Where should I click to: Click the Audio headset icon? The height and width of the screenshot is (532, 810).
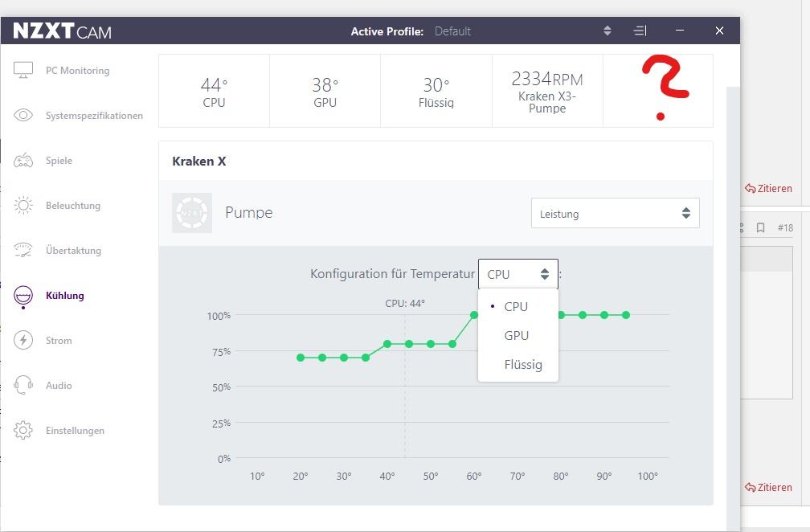23,385
